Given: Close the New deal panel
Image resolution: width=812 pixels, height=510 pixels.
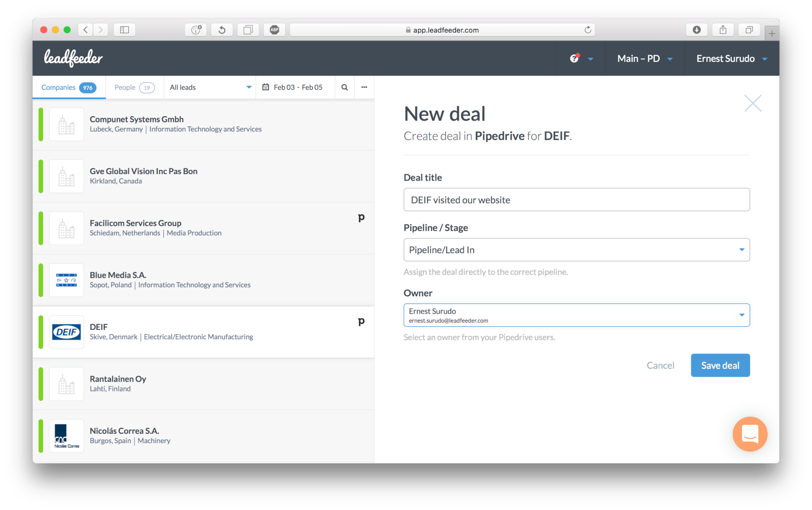Looking at the screenshot, I should click(753, 104).
